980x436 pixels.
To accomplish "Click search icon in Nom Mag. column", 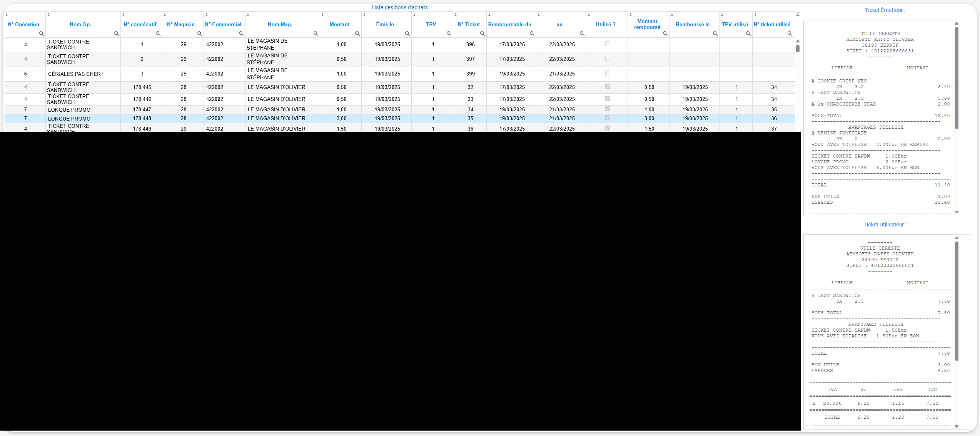I will 316,34.
